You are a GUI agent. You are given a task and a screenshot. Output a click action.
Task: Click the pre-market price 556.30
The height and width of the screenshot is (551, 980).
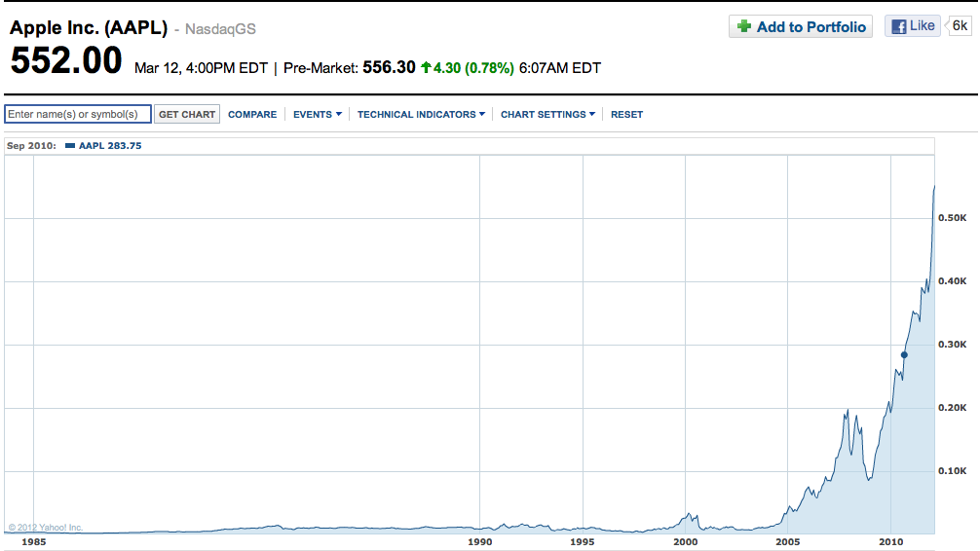tap(389, 67)
